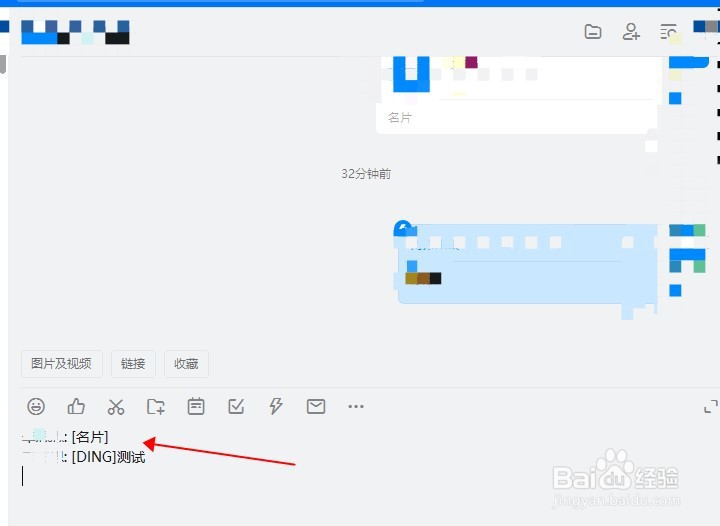Screen dimensions: 720x526
Task: Add a member with the person-plus icon
Action: (631, 32)
